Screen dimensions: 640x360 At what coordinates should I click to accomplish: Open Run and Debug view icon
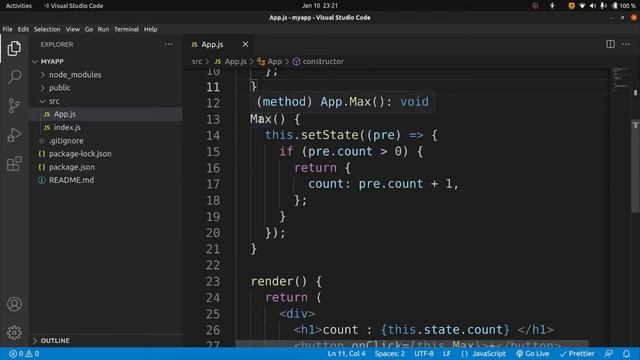[x=14, y=135]
